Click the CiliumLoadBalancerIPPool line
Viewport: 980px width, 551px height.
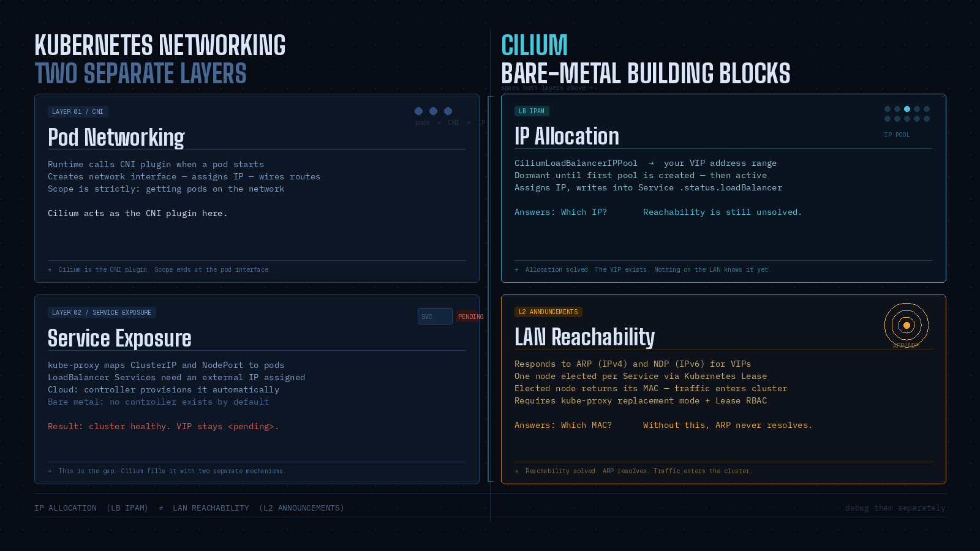pos(646,163)
